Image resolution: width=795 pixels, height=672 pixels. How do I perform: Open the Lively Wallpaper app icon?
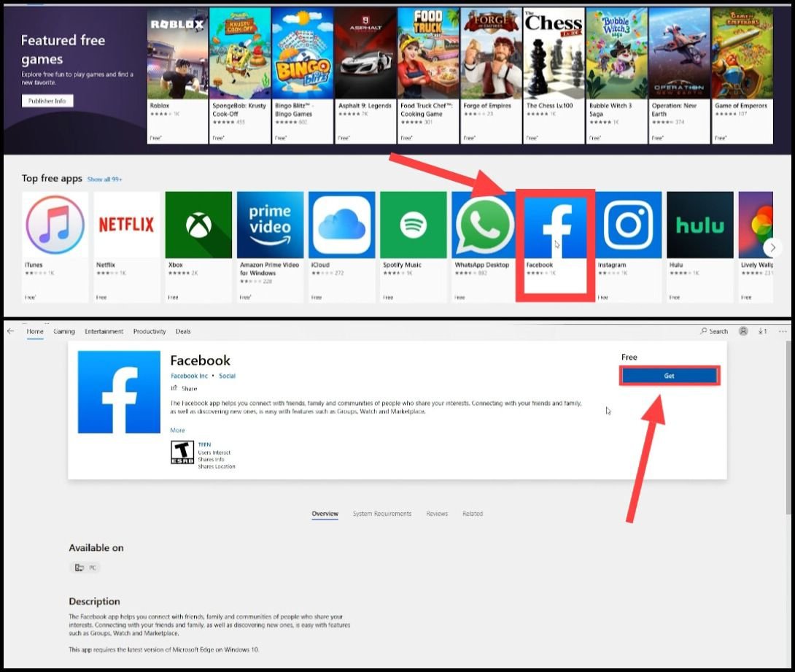[x=756, y=225]
